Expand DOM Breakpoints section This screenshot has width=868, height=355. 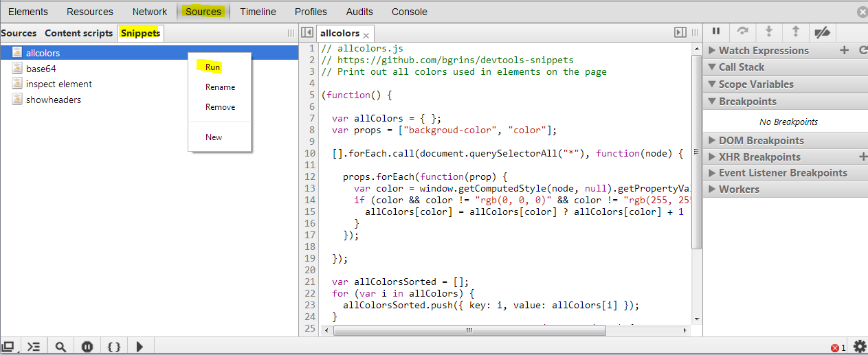point(712,140)
